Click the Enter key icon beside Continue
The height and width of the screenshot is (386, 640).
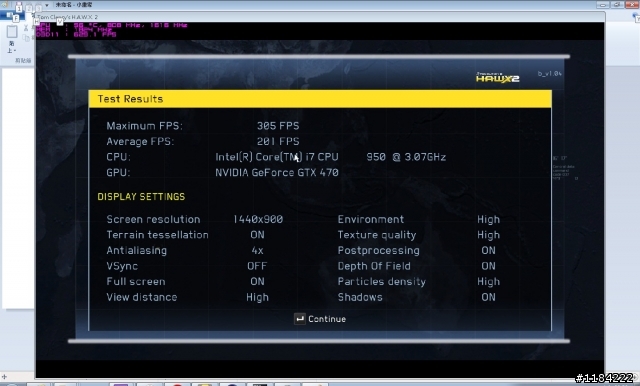pos(300,319)
